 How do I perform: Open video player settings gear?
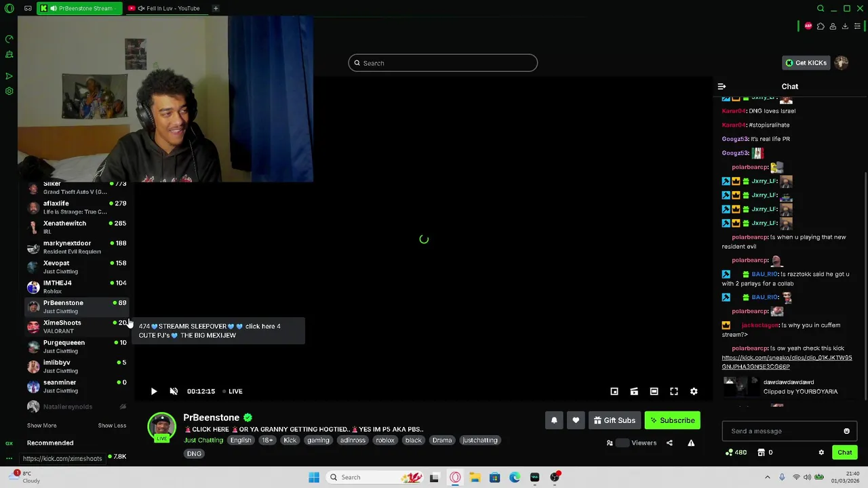coord(694,391)
